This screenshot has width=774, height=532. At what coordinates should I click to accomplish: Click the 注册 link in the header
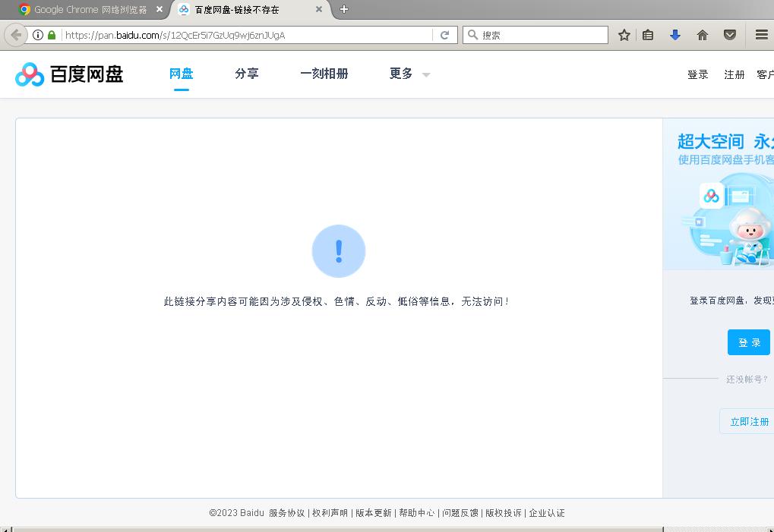734,74
